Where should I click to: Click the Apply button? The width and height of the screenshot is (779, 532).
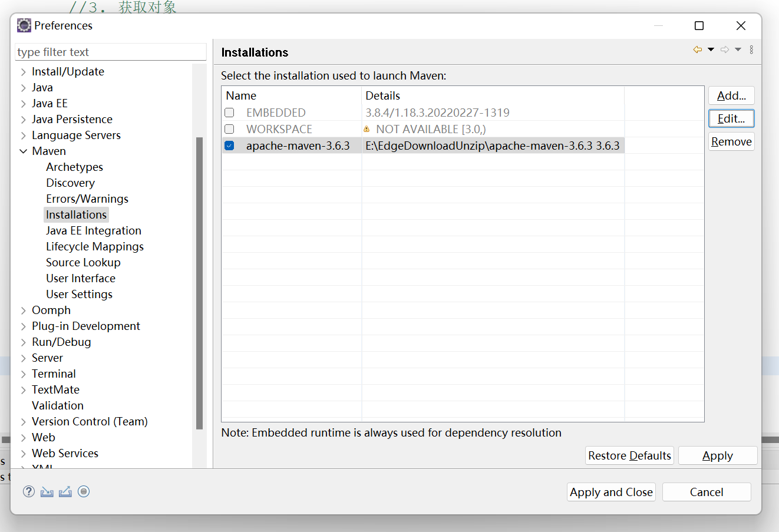[718, 455]
